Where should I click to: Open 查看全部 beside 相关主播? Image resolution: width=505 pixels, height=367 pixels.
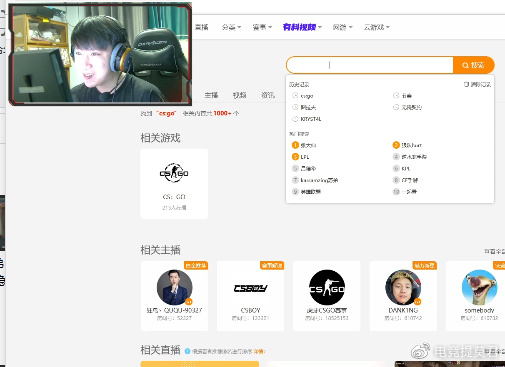click(495, 251)
